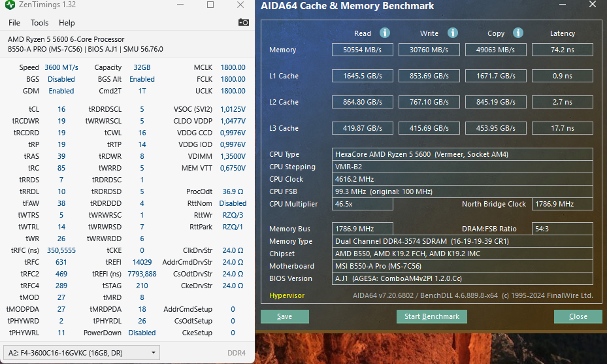Image resolution: width=607 pixels, height=364 pixels.
Task: Click the CPU Stepping field VMR-B2
Action: [x=462, y=167]
